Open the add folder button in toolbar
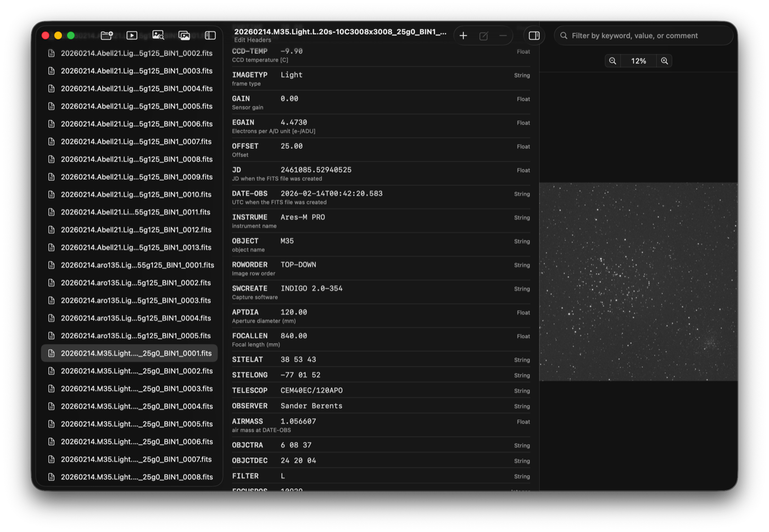Viewport: 769px width, 532px height. click(x=107, y=35)
